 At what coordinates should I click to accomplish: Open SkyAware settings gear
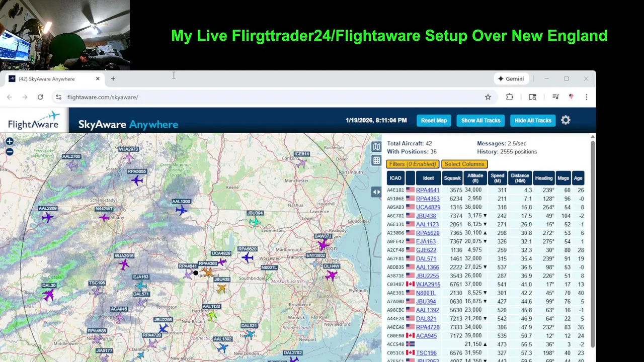[x=566, y=120]
